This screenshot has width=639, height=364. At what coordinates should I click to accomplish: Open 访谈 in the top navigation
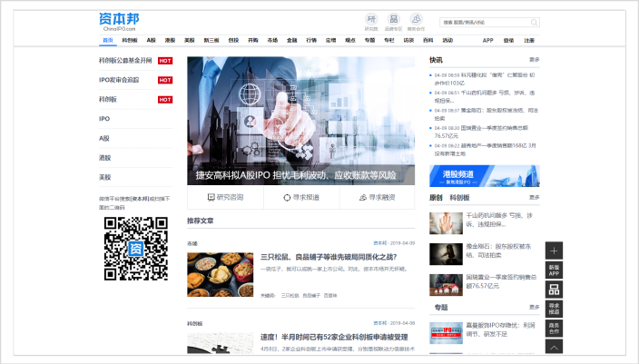click(408, 40)
